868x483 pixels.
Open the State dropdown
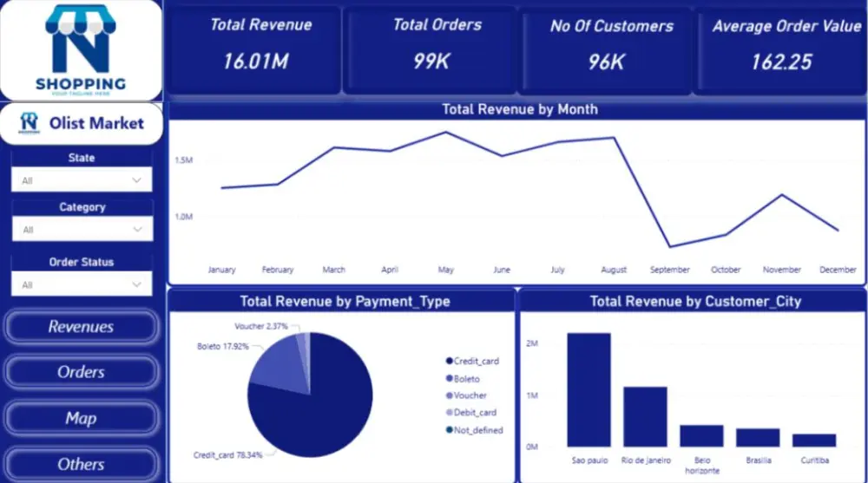pos(82,179)
